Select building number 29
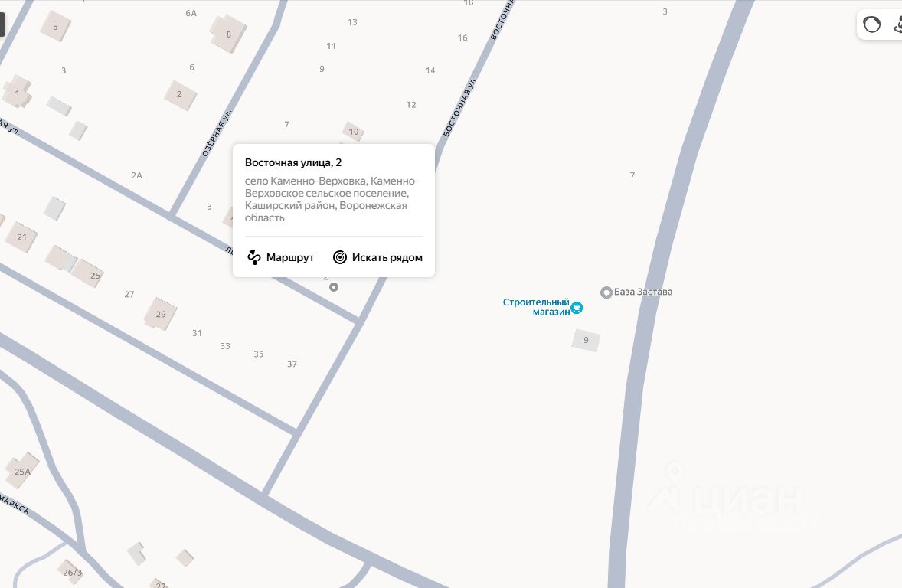902x588 pixels. [x=161, y=314]
